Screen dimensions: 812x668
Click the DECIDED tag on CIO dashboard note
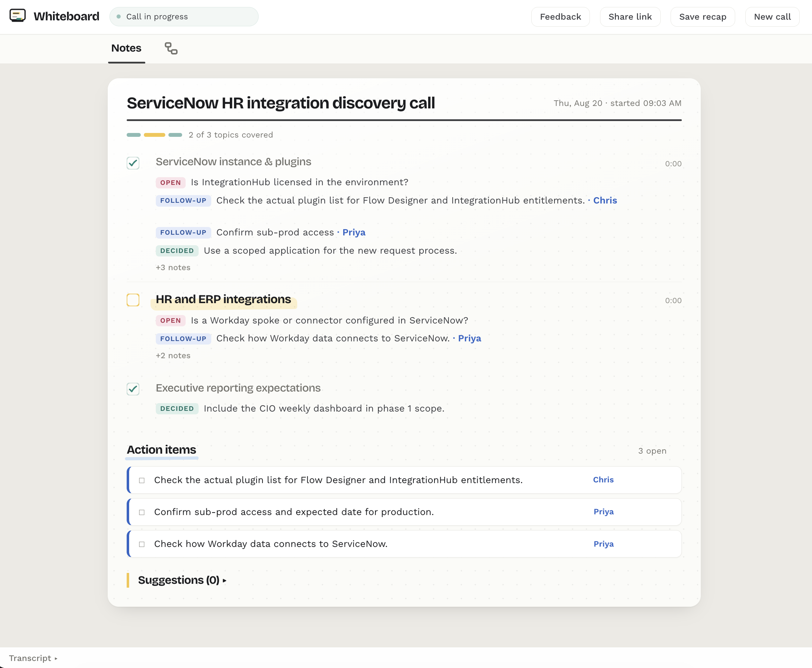(x=177, y=409)
